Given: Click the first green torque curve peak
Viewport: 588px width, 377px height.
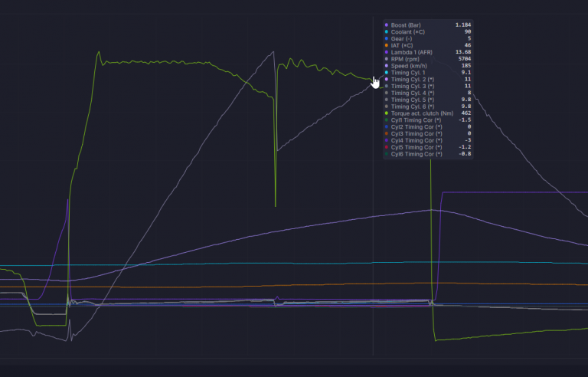Looking at the screenshot, I should (x=99, y=53).
